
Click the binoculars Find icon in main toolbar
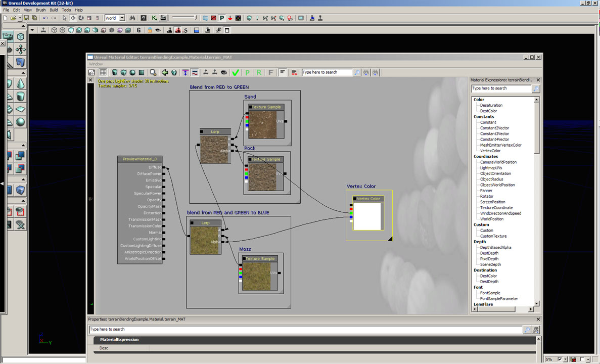[x=132, y=18]
